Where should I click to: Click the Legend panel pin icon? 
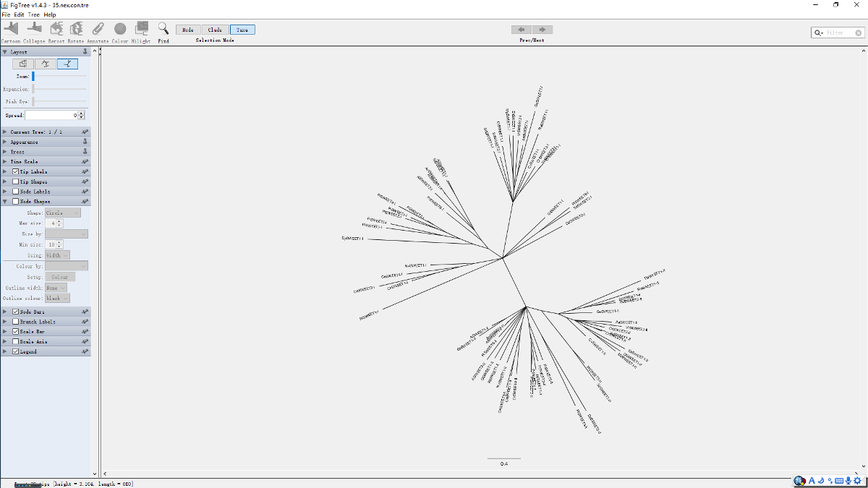tap(85, 351)
